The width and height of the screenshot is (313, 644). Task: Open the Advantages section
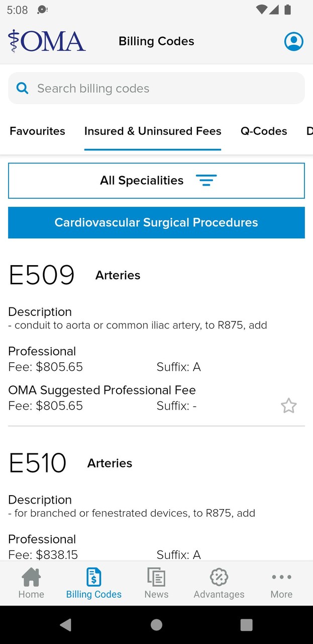[x=219, y=584]
